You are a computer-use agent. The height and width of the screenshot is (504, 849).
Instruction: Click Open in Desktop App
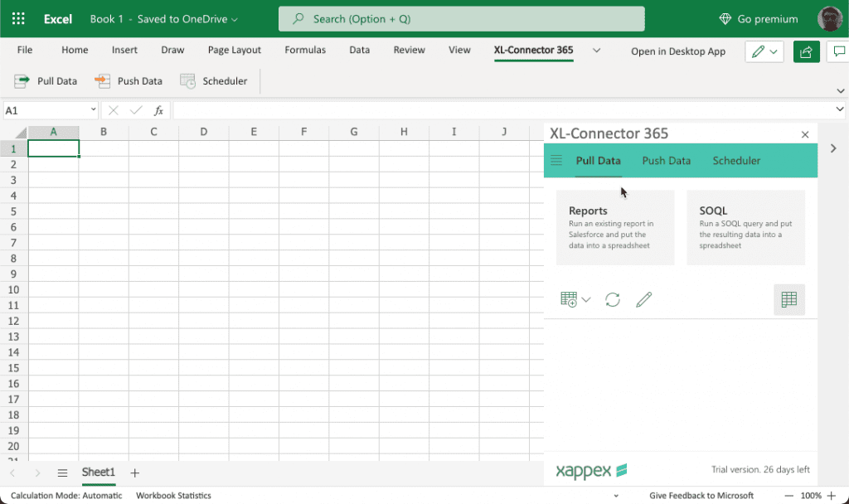(677, 51)
